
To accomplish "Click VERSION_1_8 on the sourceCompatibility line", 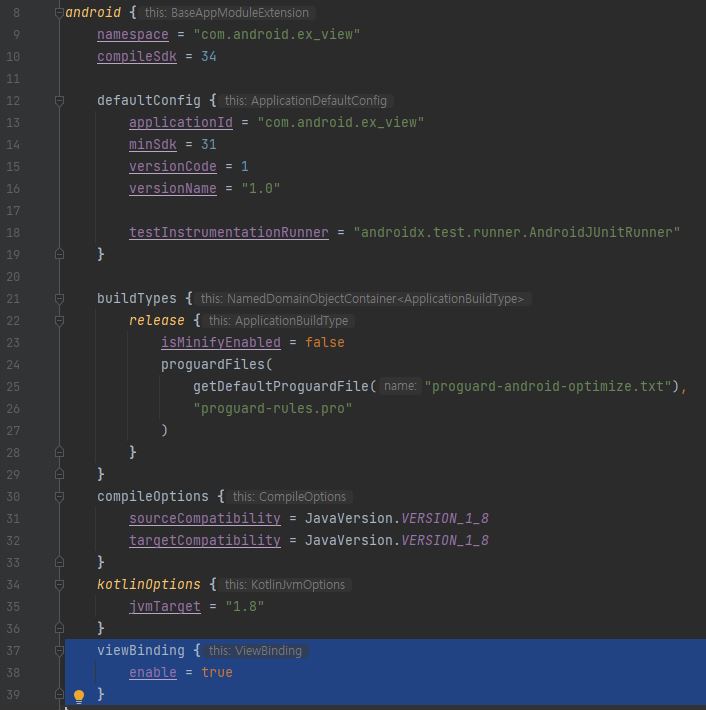I will click(x=445, y=518).
